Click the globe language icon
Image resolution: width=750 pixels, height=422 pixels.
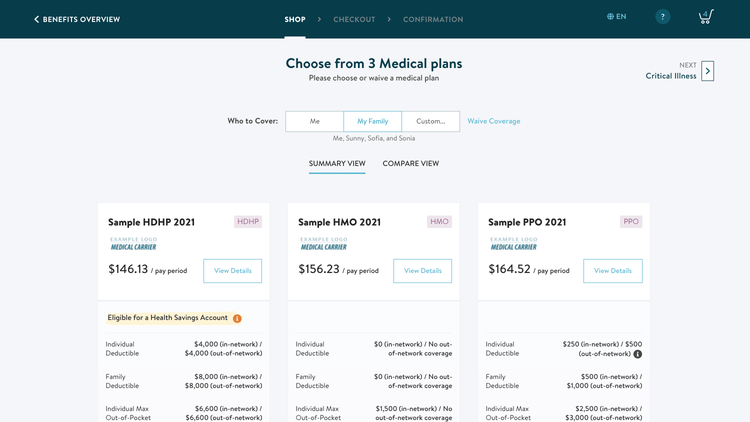coord(610,16)
